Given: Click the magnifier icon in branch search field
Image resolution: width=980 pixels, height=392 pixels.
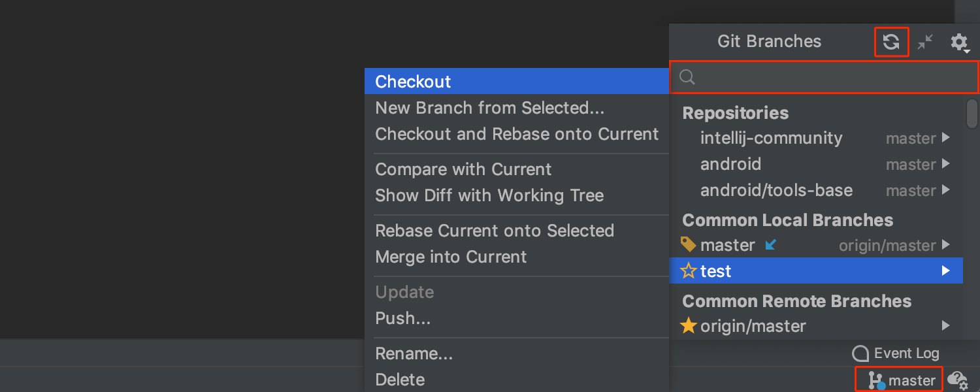Looking at the screenshot, I should (x=686, y=76).
